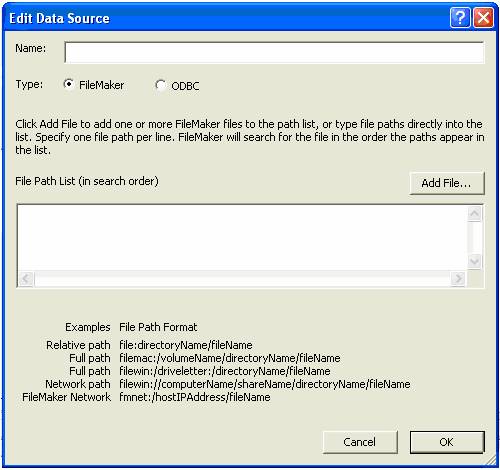Click the scroll-right arrow below the list
The image size is (500, 470).
coord(458,278)
